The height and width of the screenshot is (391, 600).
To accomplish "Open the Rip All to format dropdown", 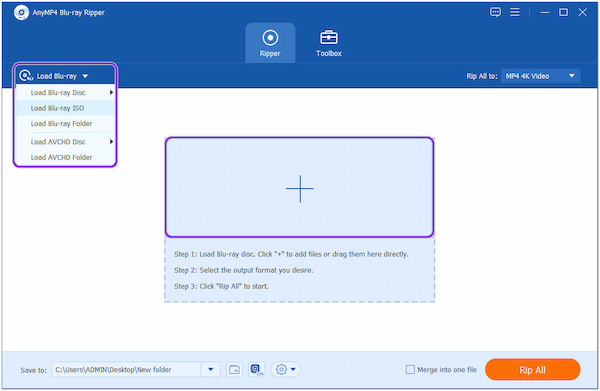I will click(540, 76).
